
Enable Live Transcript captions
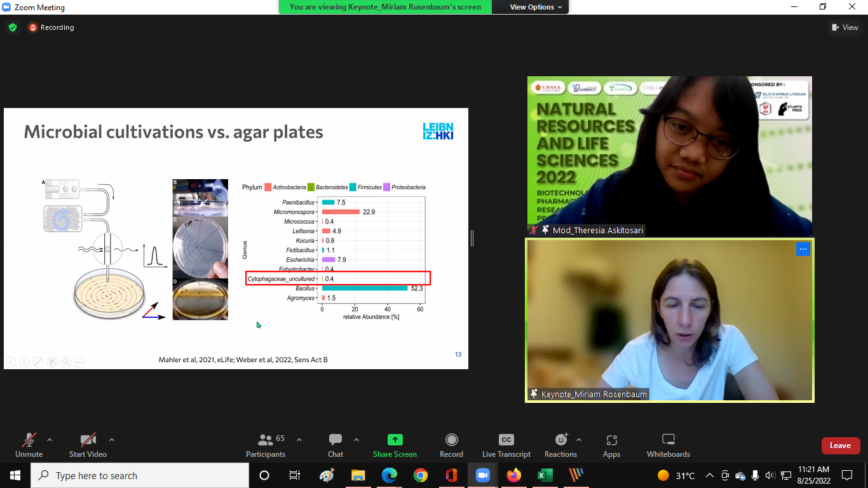[x=506, y=440]
